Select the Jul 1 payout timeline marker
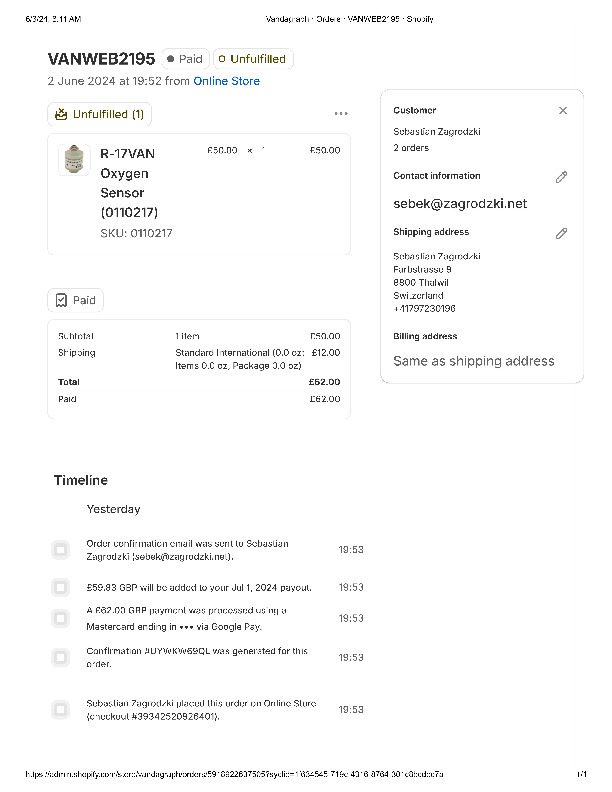612x792 pixels. pyautogui.click(x=61, y=587)
